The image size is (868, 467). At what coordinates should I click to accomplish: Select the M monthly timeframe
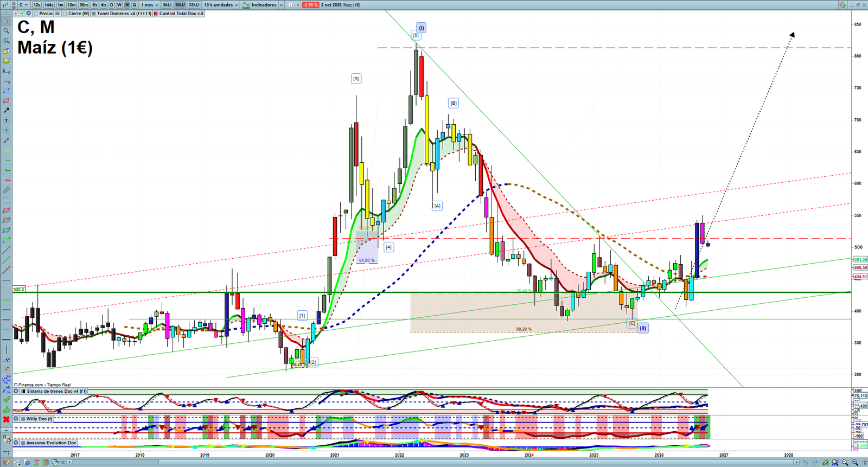(127, 5)
